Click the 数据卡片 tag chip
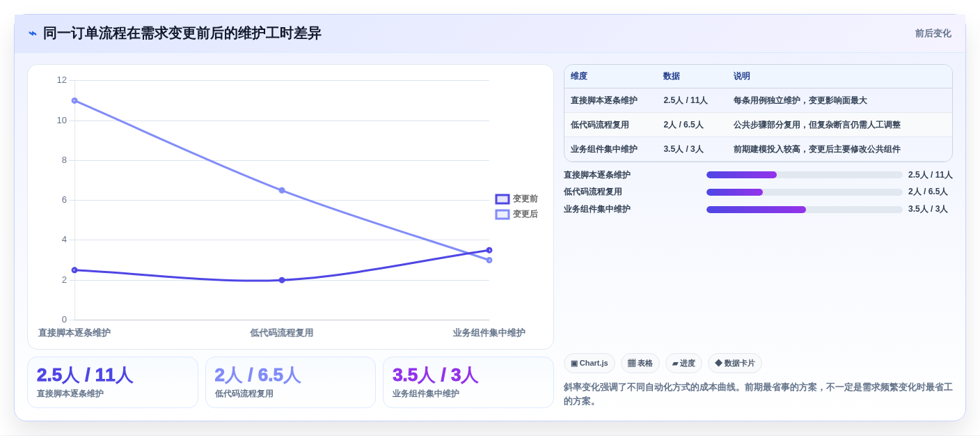Image resolution: width=980 pixels, height=436 pixels. pos(735,363)
